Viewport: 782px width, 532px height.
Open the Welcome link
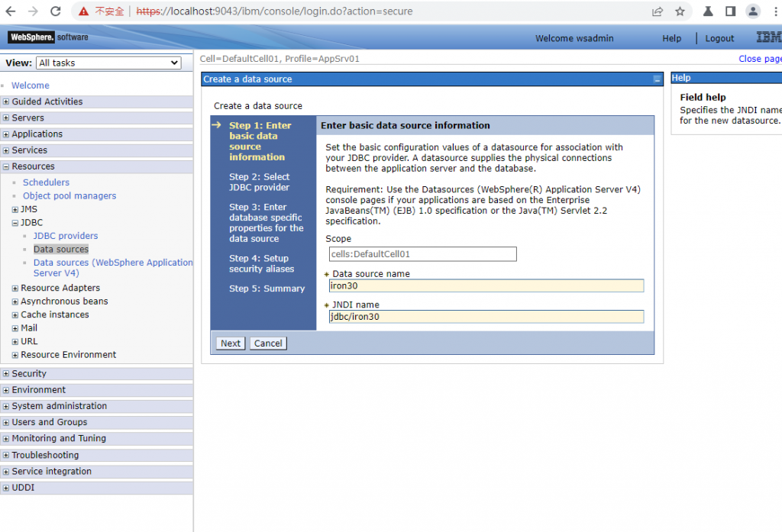click(31, 85)
